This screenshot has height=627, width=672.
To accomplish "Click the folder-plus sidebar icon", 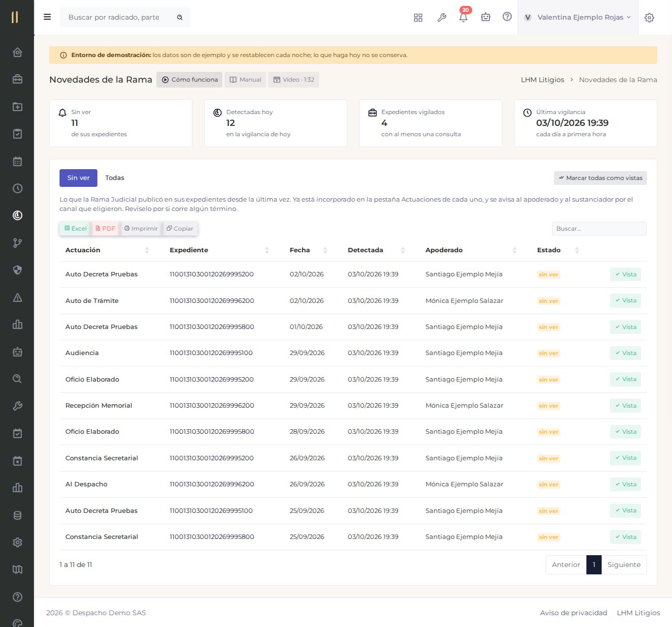I will pos(17,107).
